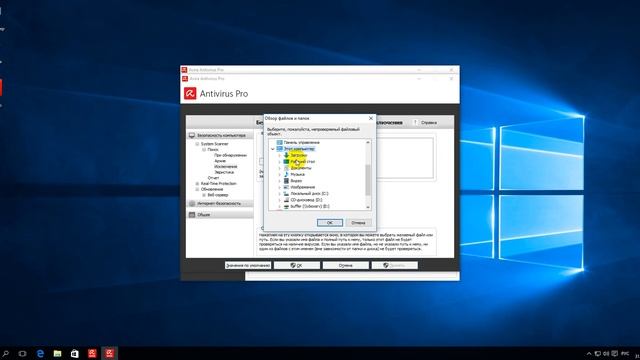Screen dimensions: 640x360
Task: Select Отчет in the settings tree
Action: 213,178
